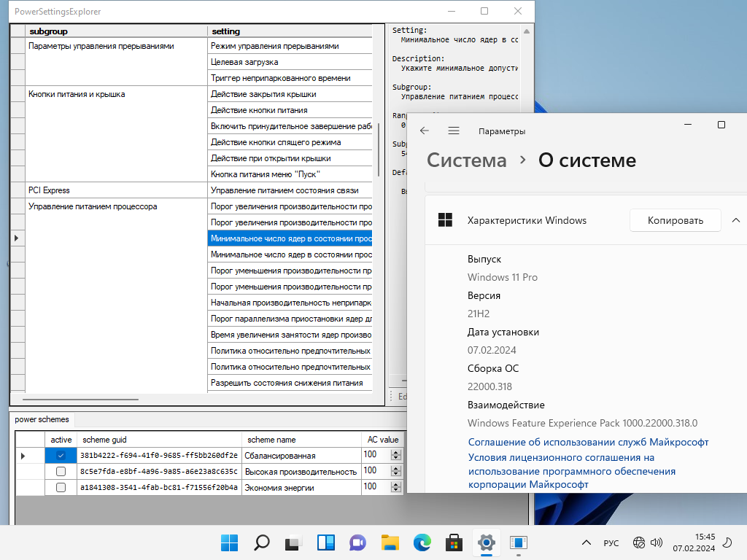Open the clock showing 15:45
Screen dimensions: 747x560
(x=705, y=537)
